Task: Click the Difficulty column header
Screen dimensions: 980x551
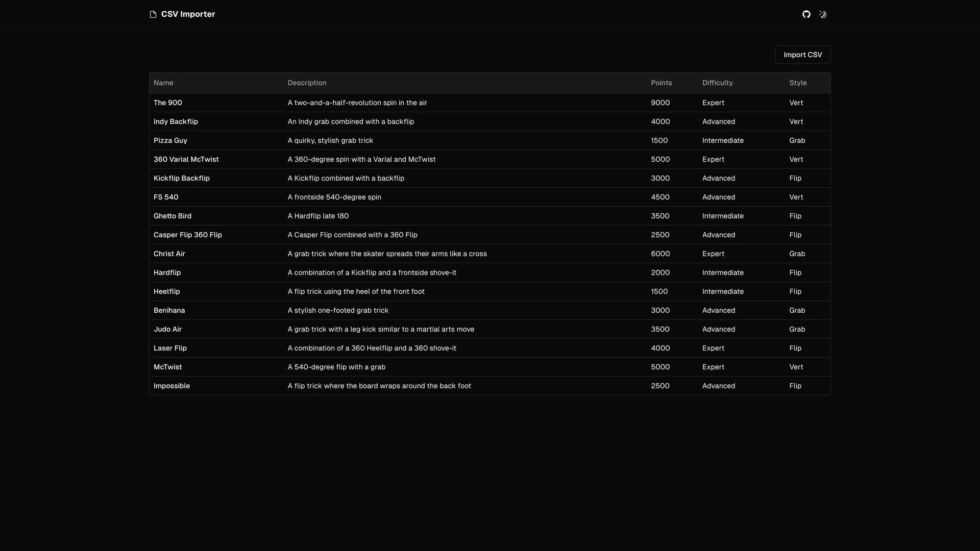Action: tap(717, 83)
